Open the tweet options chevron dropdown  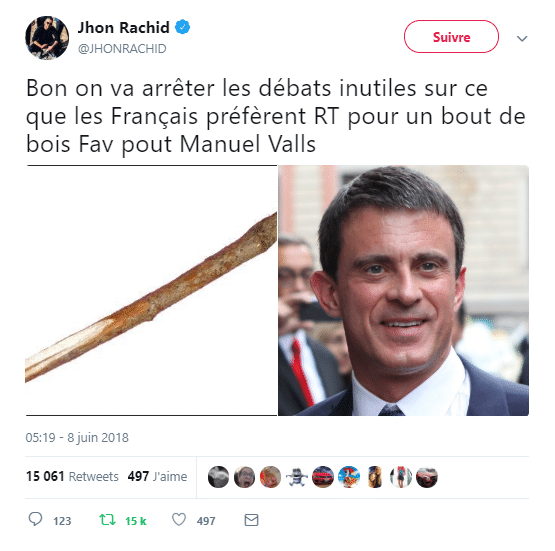522,38
